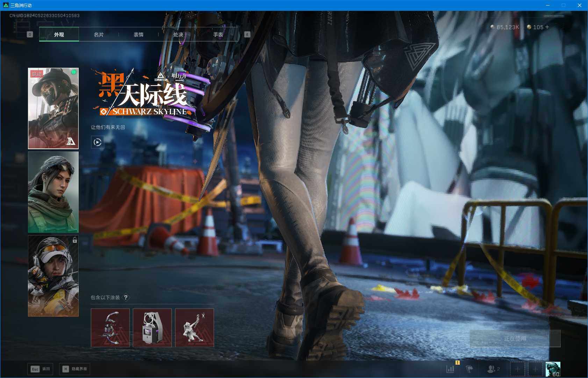This screenshot has width=588, height=378.
Task: Click the 隐藏界面 hide interface button
Action: pyautogui.click(x=75, y=369)
